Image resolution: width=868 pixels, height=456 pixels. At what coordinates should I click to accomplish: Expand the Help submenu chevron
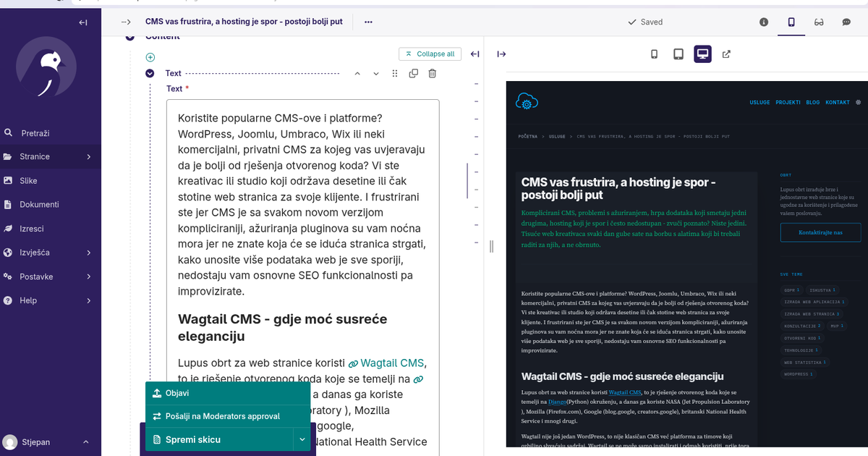89,300
